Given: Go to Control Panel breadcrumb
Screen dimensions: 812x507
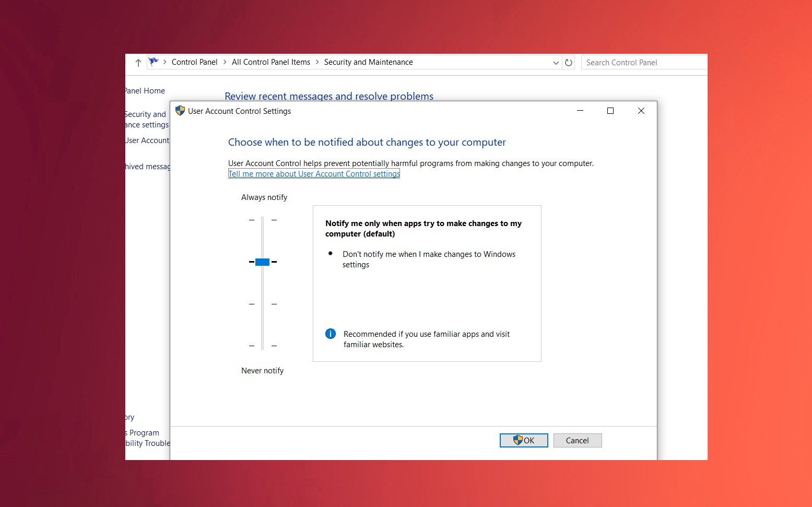Looking at the screenshot, I should pyautogui.click(x=194, y=62).
